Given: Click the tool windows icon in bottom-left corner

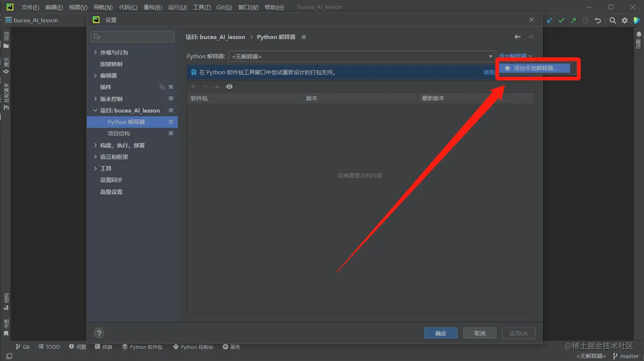Looking at the screenshot, I should coord(9,356).
